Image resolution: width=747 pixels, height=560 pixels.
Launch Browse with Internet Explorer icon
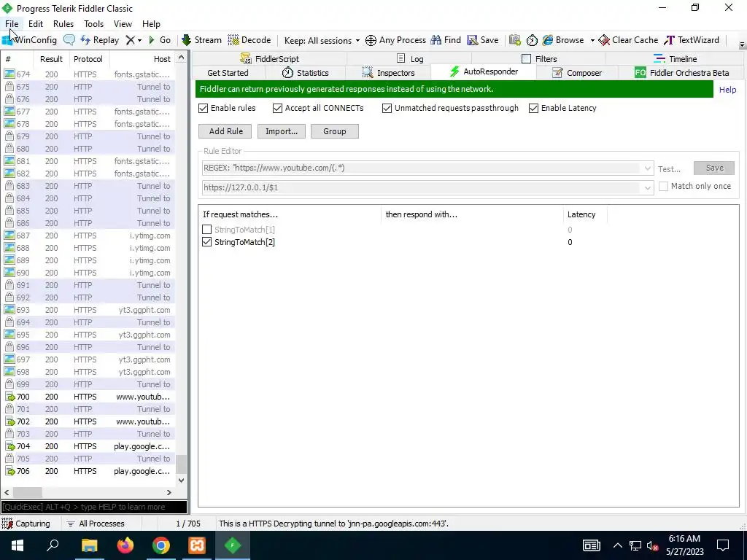pyautogui.click(x=563, y=40)
